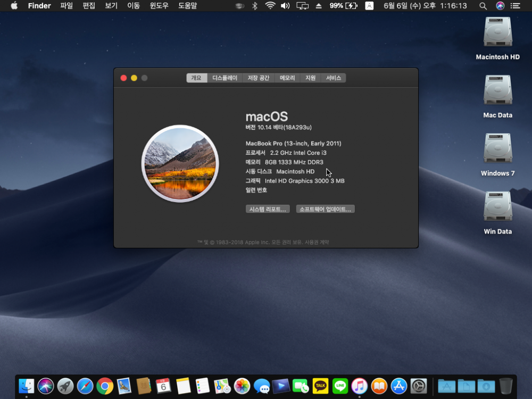Open Notes app in the Dock

pos(183,386)
